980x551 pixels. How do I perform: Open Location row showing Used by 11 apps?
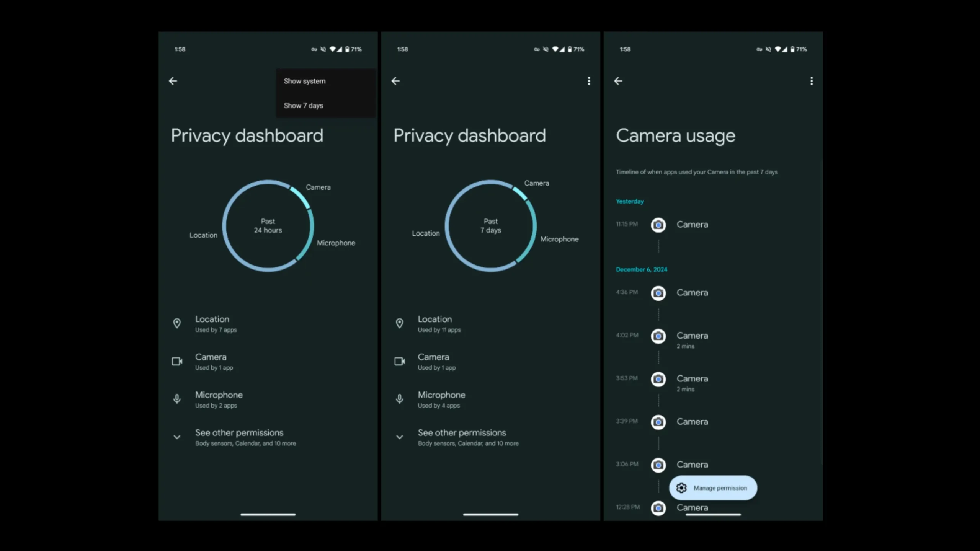[x=490, y=323]
